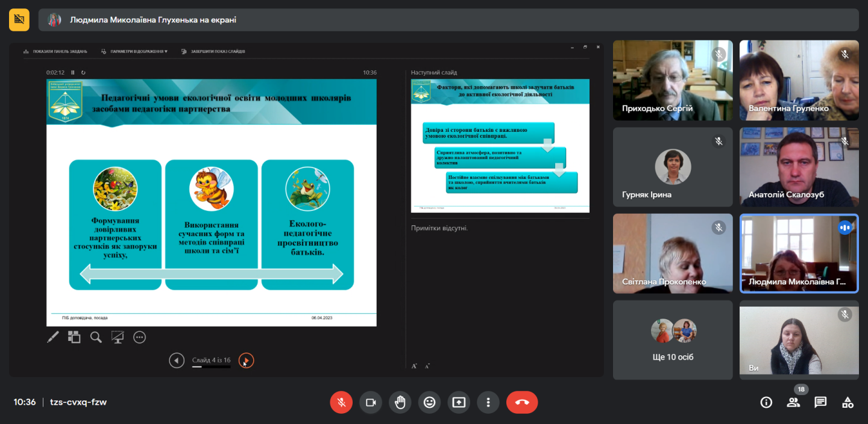Leave the call with red button
Image resolution: width=868 pixels, height=424 pixels.
[522, 402]
